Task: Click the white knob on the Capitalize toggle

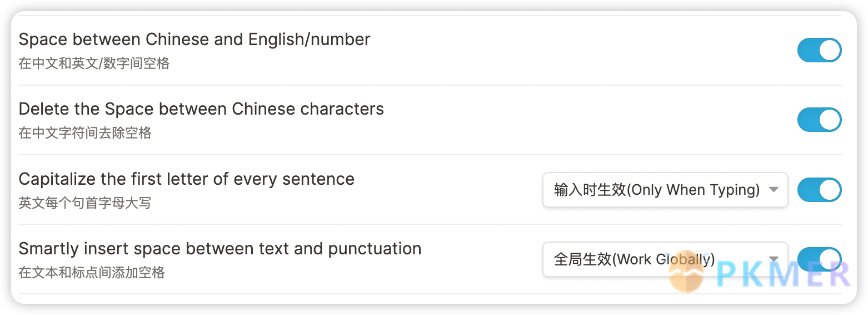Action: point(829,190)
